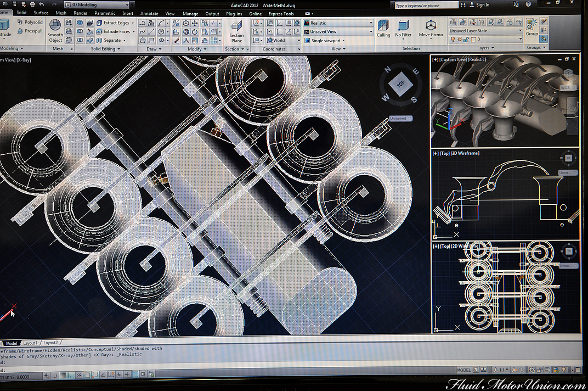Toggle the layer on/off lightbulb icon

pyautogui.click(x=453, y=40)
